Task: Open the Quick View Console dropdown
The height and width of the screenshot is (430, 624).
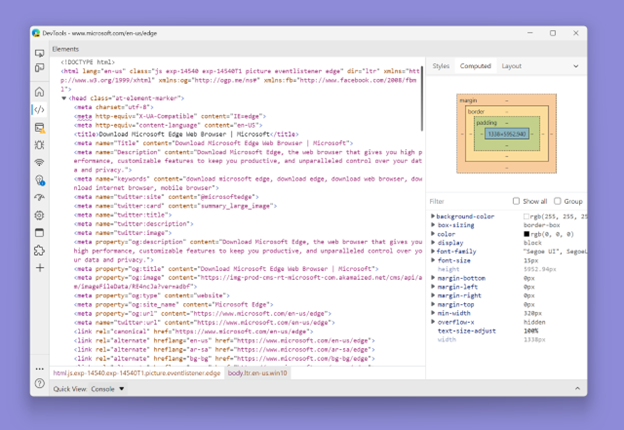Action: pyautogui.click(x=122, y=389)
